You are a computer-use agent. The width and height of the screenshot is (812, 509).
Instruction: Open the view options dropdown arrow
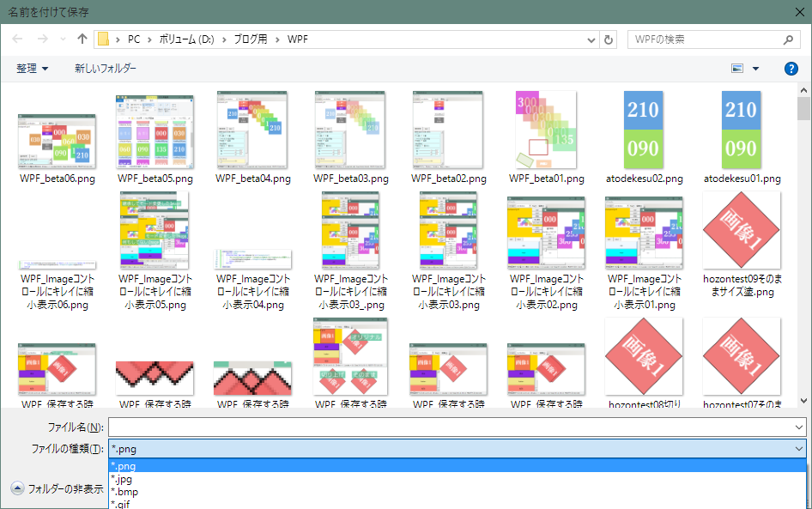754,68
